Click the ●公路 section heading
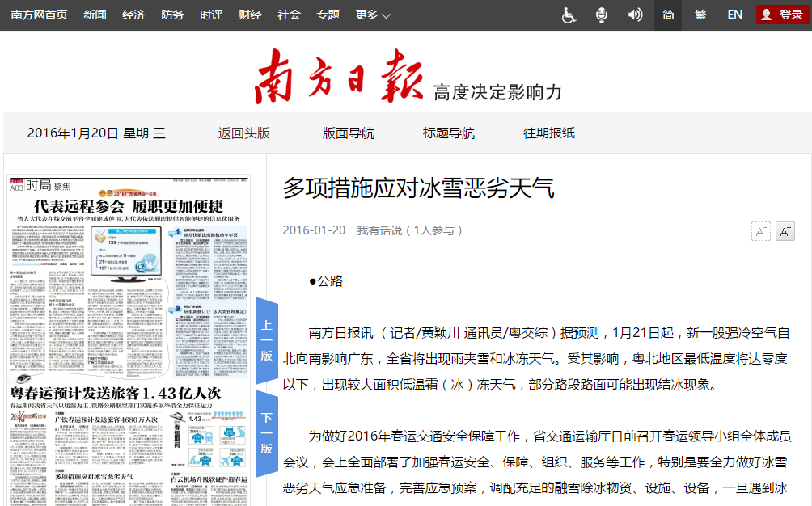 pyautogui.click(x=326, y=281)
